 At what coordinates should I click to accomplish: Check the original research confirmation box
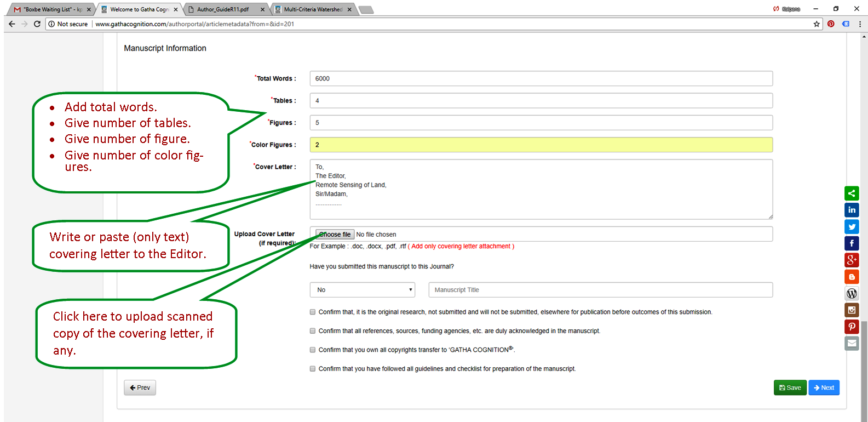tap(313, 312)
